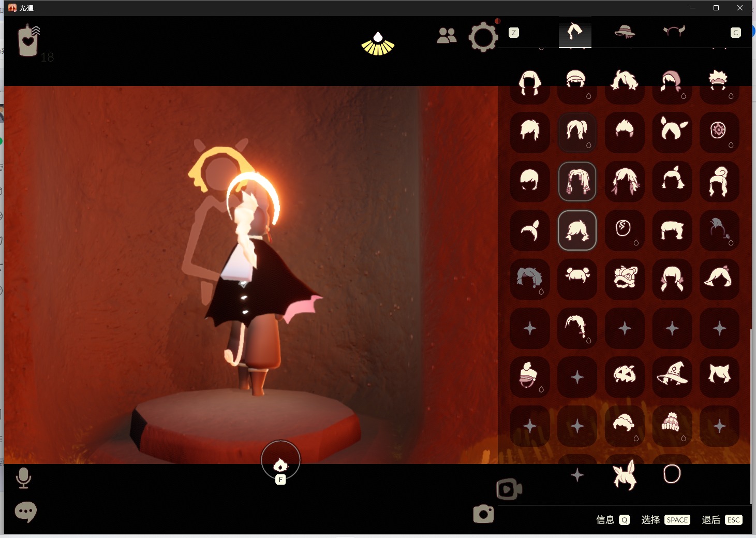Select the highlighted fluffy flared hairstyle
The width and height of the screenshot is (756, 538).
coord(577,230)
